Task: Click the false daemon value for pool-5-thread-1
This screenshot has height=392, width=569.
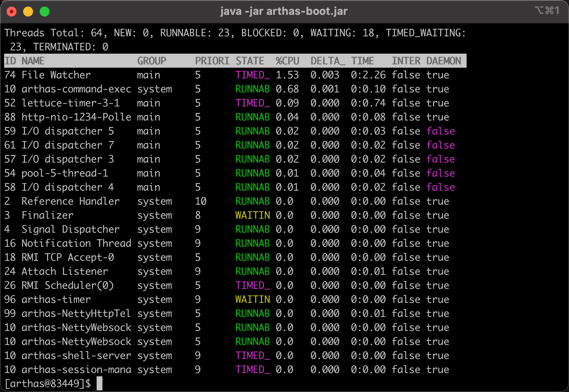Action: coord(441,173)
